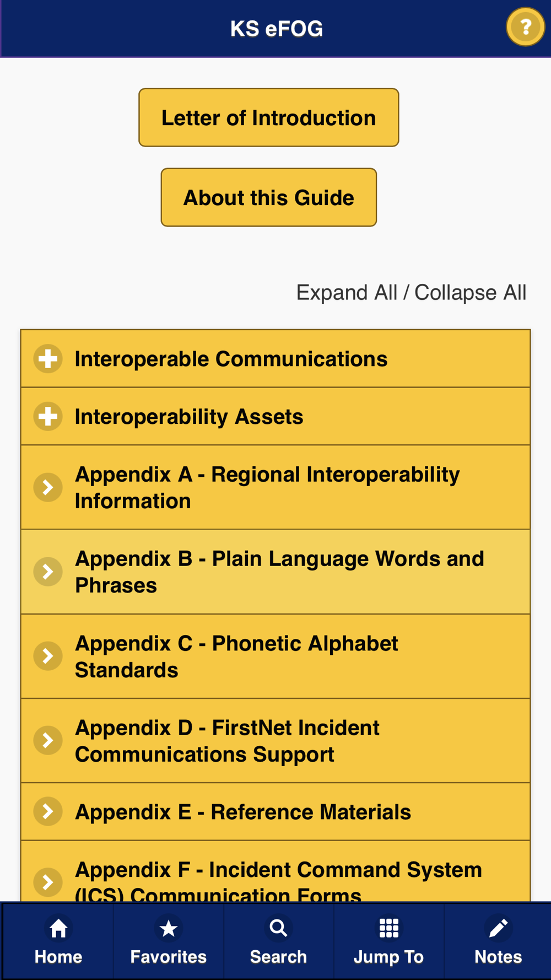Open Letter of Introduction

tap(269, 117)
